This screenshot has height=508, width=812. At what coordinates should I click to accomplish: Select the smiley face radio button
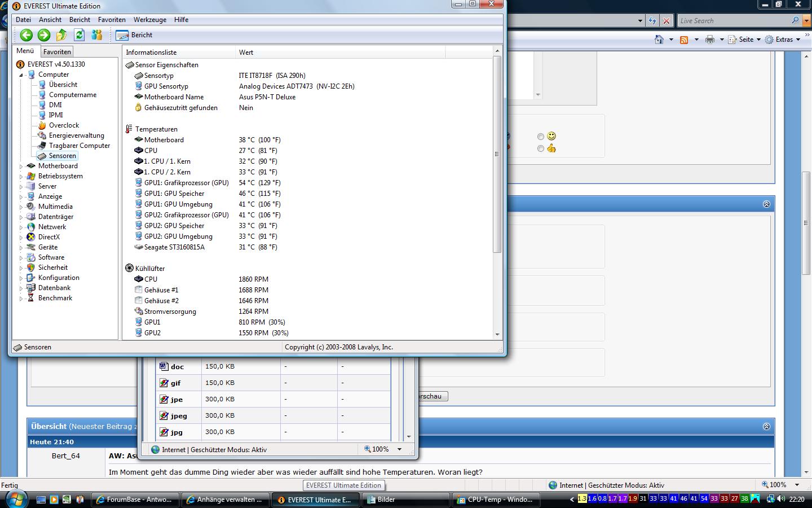(x=541, y=137)
